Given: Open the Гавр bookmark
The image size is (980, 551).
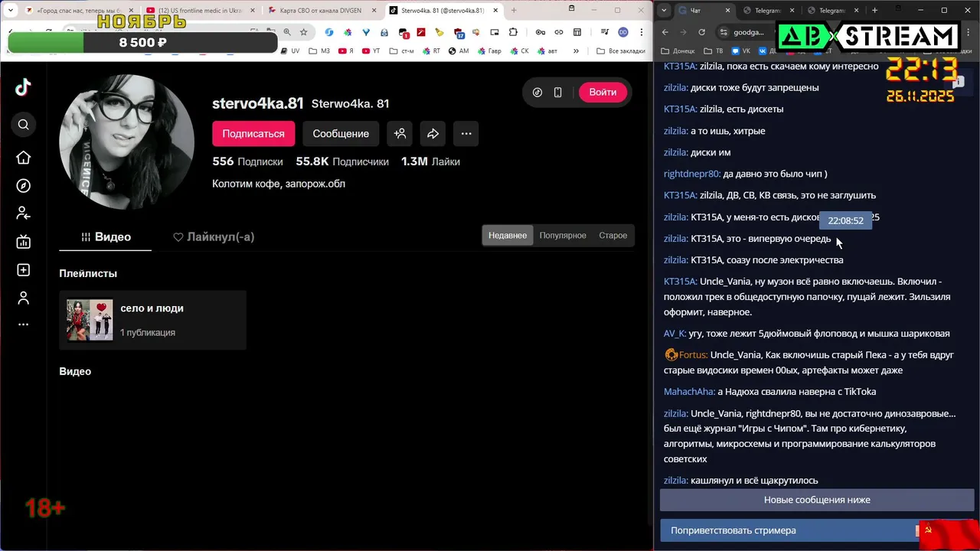Looking at the screenshot, I should click(488, 51).
